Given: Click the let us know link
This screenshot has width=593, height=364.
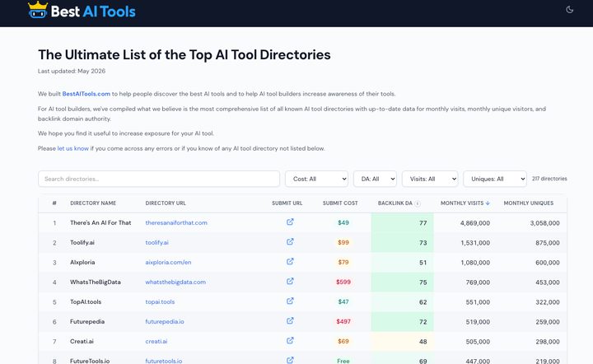Looking at the screenshot, I should [x=73, y=148].
